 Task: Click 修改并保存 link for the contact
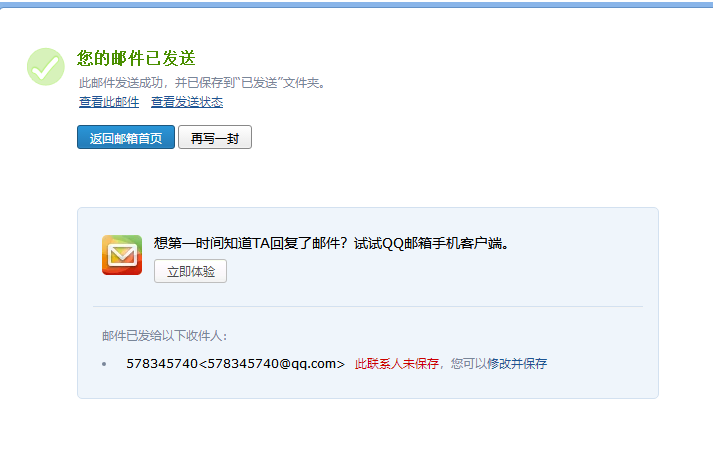click(517, 364)
